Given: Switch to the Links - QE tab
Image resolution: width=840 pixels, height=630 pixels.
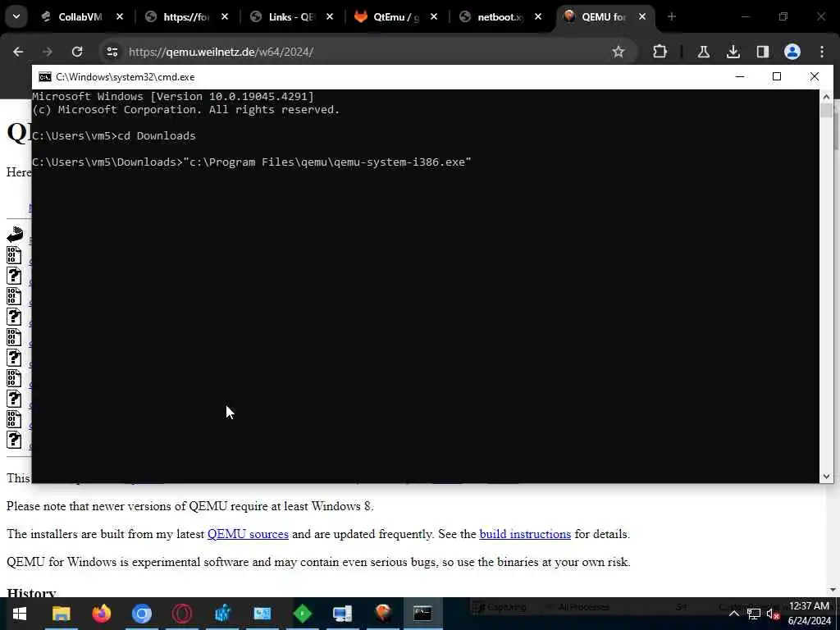Looking at the screenshot, I should pyautogui.click(x=292, y=16).
